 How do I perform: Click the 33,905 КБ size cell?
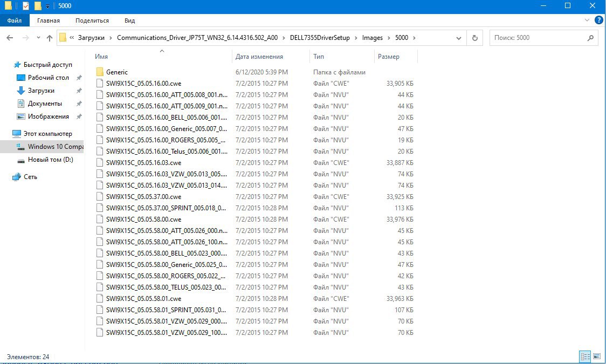pyautogui.click(x=400, y=84)
